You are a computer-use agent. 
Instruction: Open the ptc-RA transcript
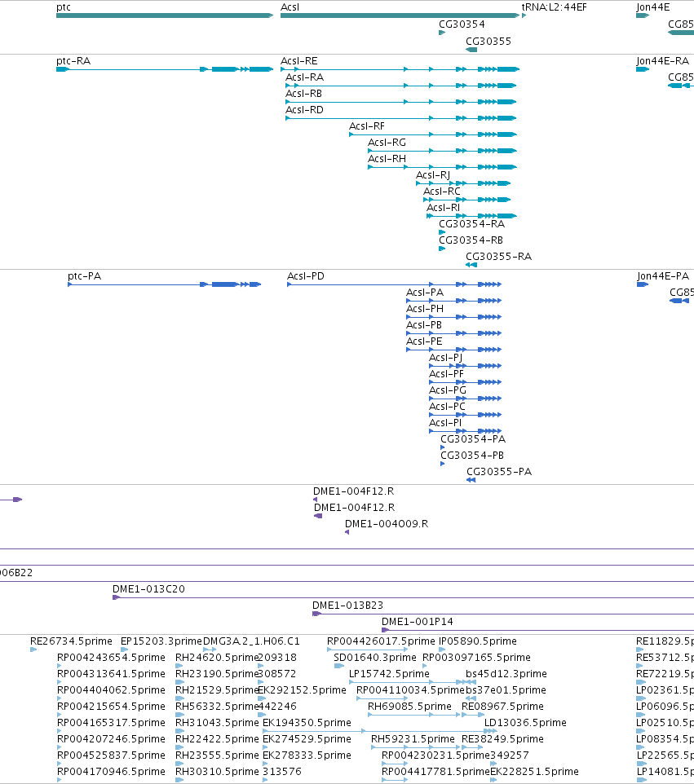click(165, 69)
